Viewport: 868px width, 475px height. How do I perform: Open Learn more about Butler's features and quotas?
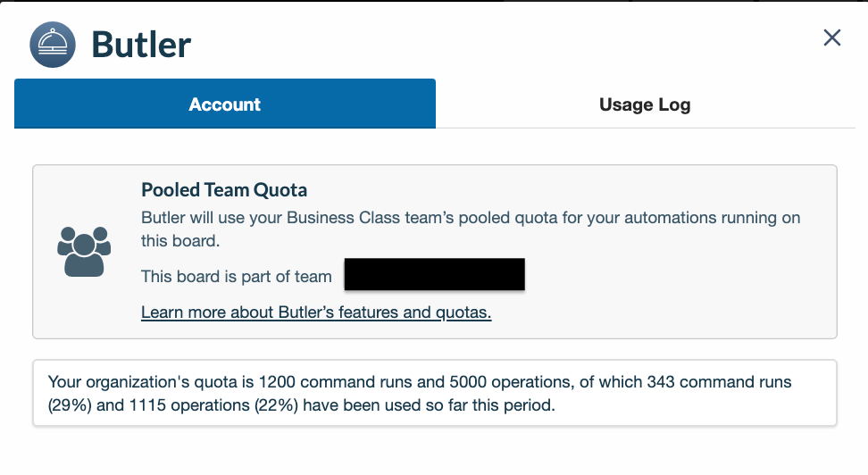pos(316,312)
